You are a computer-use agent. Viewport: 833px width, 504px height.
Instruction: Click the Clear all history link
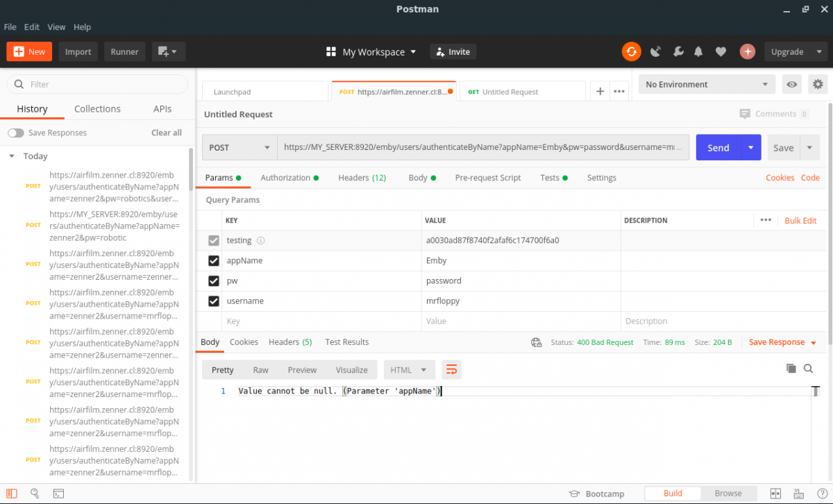click(167, 133)
